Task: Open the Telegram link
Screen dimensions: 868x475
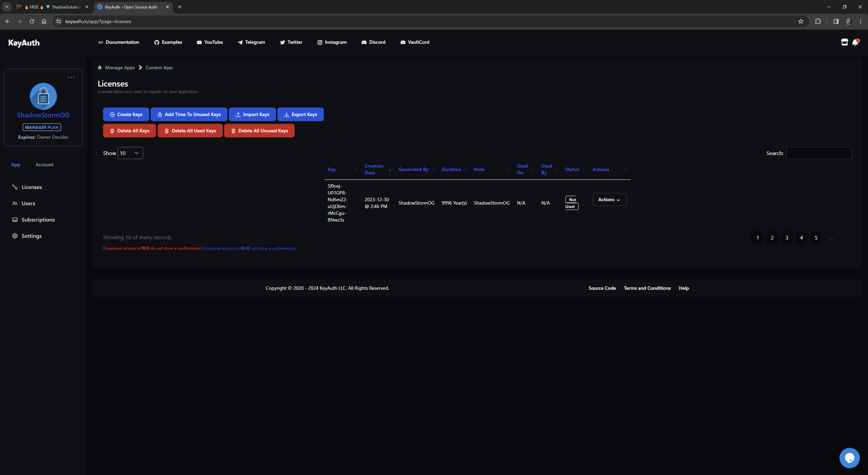Action: point(251,42)
